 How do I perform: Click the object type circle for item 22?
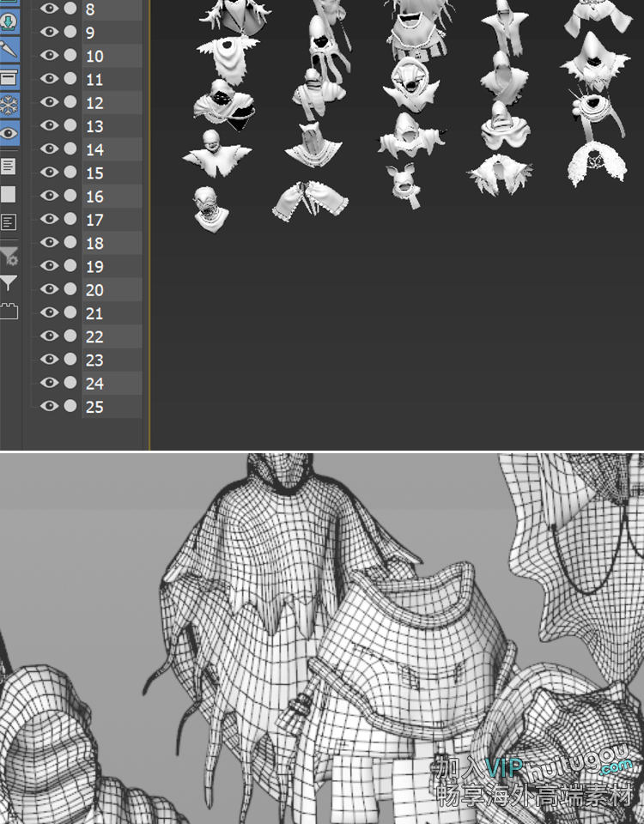click(x=70, y=336)
